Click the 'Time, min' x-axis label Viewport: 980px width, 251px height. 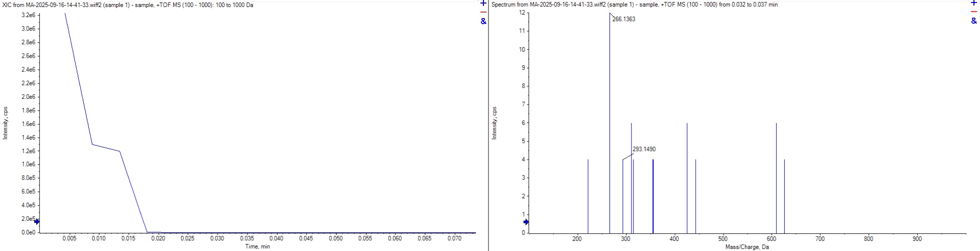(257, 246)
